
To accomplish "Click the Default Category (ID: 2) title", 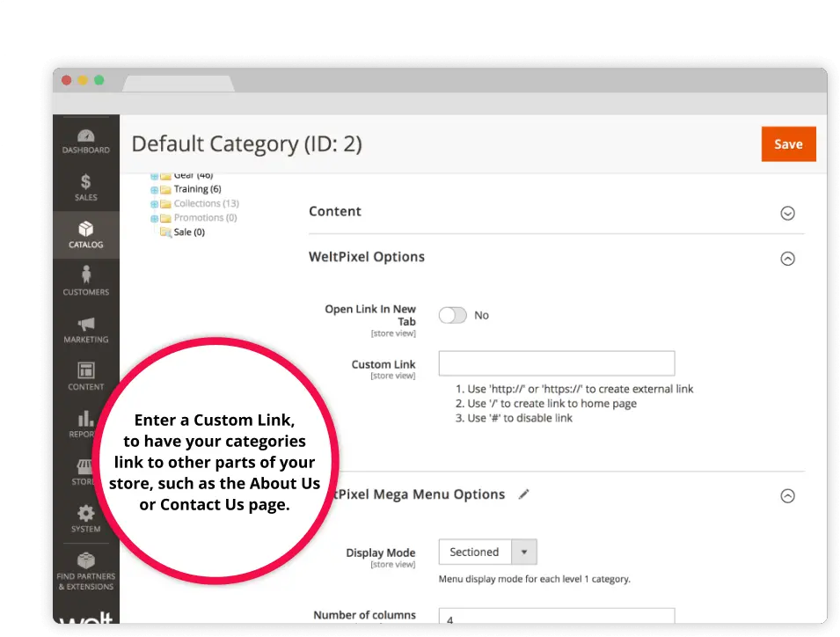I will point(247,144).
